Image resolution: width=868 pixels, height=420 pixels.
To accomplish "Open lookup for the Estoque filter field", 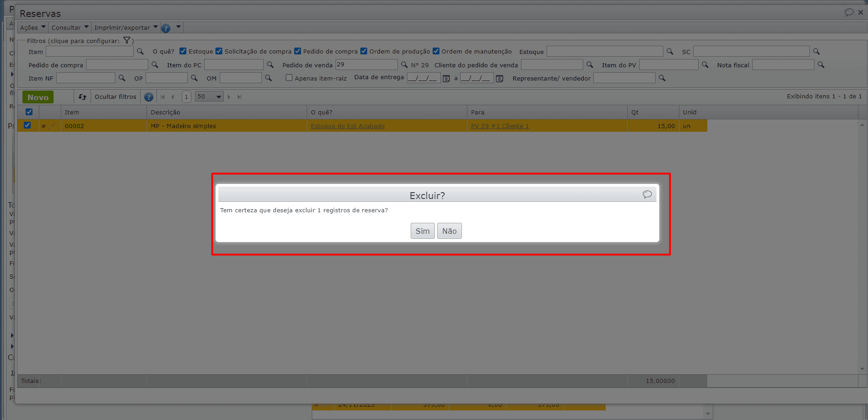I will point(670,52).
